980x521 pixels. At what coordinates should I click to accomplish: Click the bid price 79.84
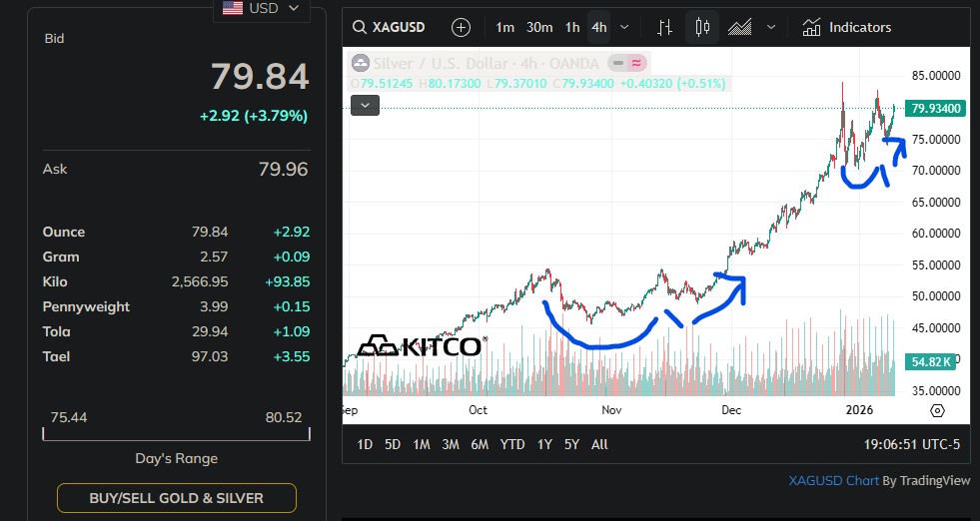tap(260, 77)
